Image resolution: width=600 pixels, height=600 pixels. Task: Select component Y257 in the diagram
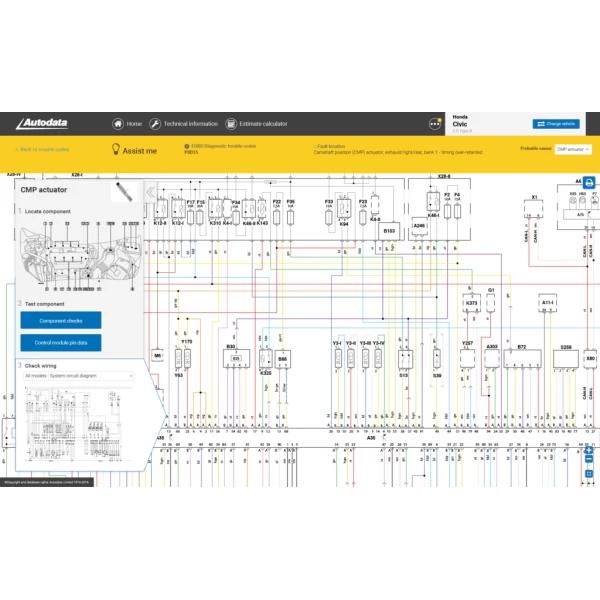coord(467,359)
